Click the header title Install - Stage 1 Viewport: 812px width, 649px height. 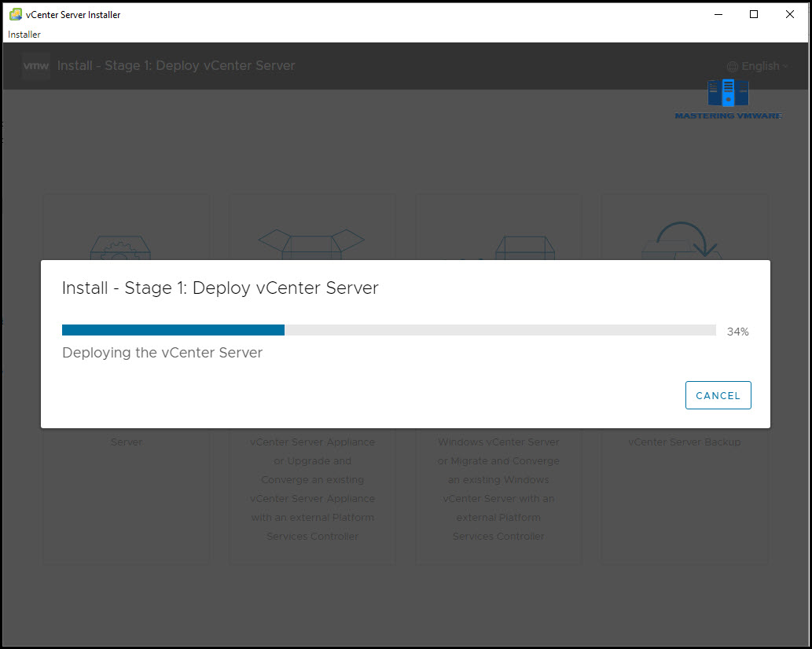tap(176, 66)
